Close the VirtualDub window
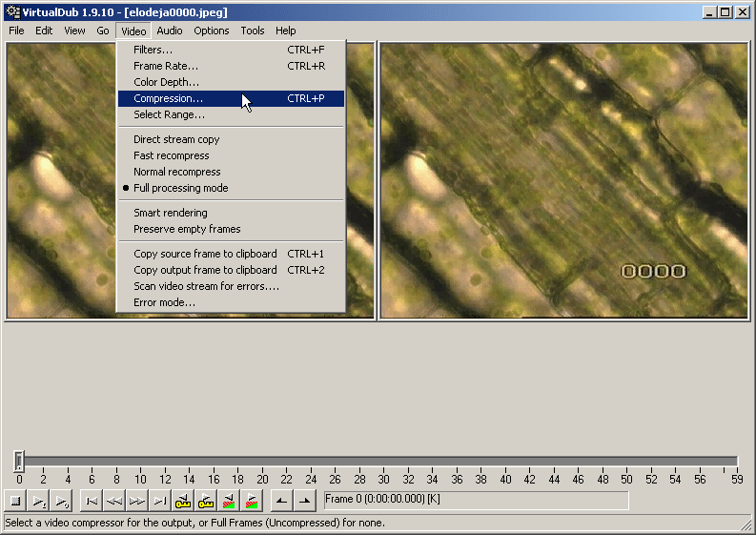The image size is (756, 535). click(743, 12)
